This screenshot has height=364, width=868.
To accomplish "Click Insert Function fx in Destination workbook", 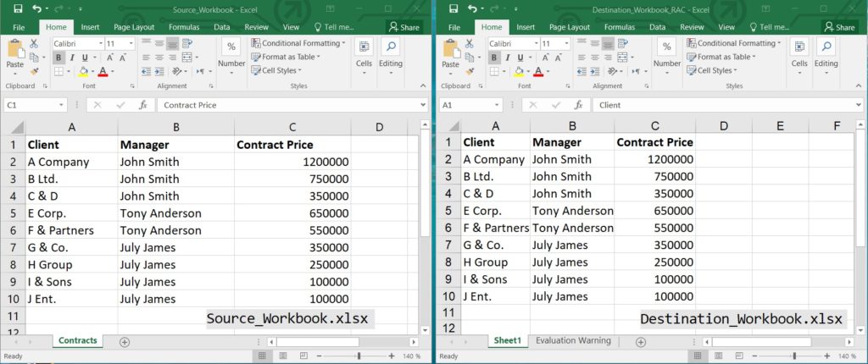I will (579, 105).
